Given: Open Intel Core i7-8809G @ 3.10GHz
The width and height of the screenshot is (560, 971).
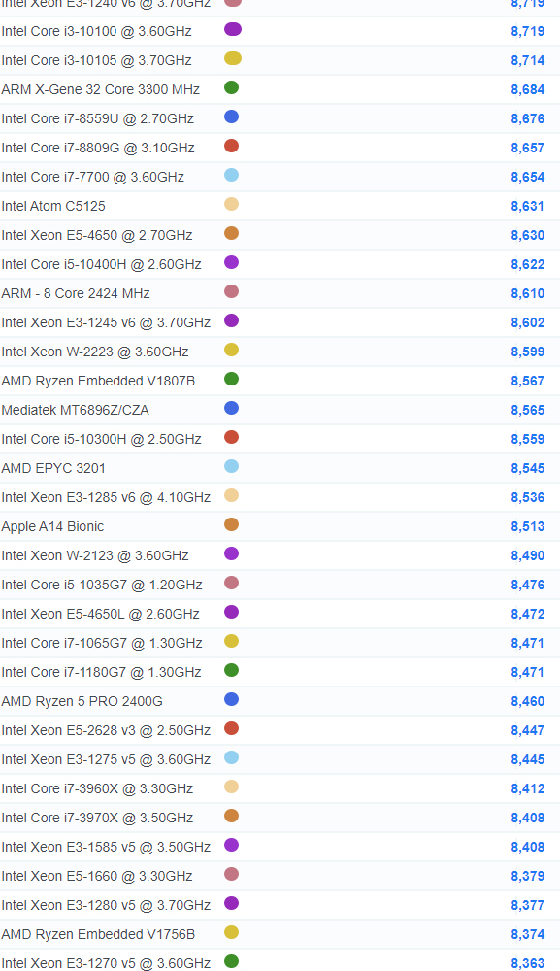Looking at the screenshot, I should click(98, 148).
